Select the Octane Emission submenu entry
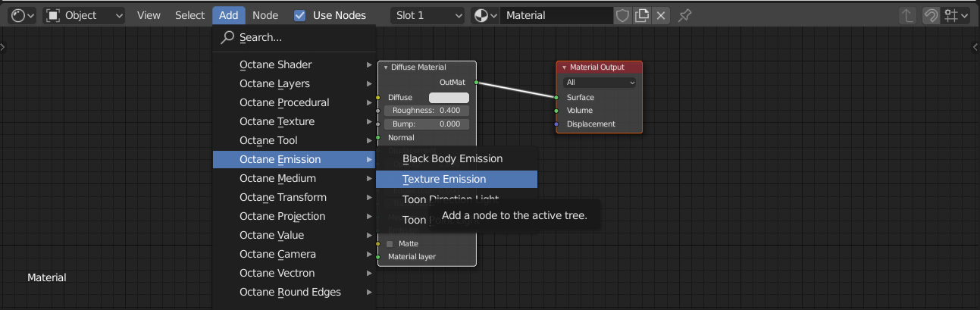The height and width of the screenshot is (310, 980). point(294,159)
